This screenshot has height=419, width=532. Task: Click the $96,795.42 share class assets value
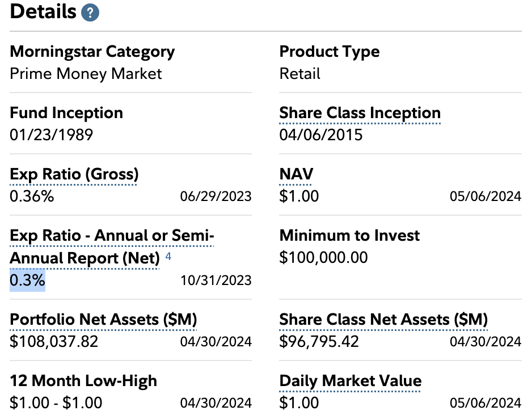coord(319,342)
